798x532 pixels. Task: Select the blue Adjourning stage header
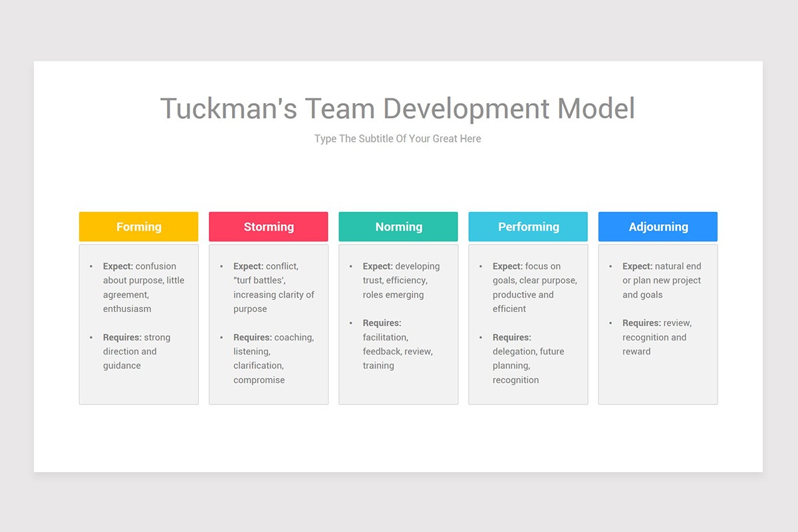657,226
